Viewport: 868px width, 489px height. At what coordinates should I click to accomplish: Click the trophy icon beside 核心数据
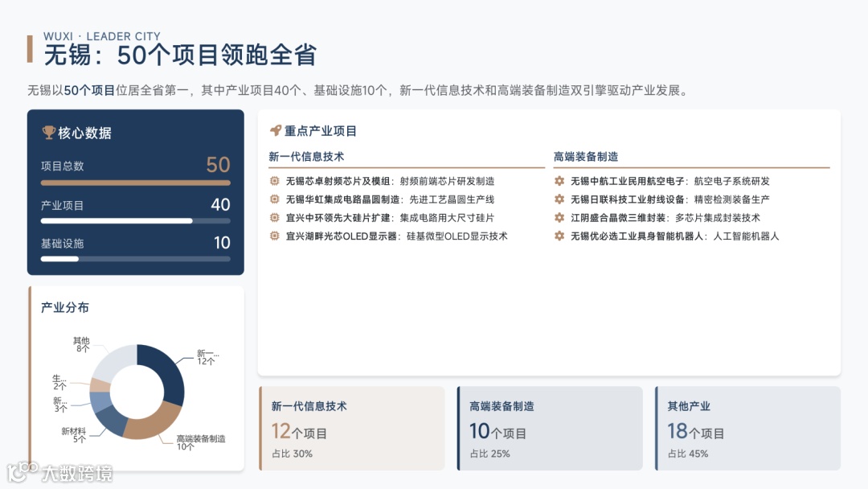coord(49,133)
